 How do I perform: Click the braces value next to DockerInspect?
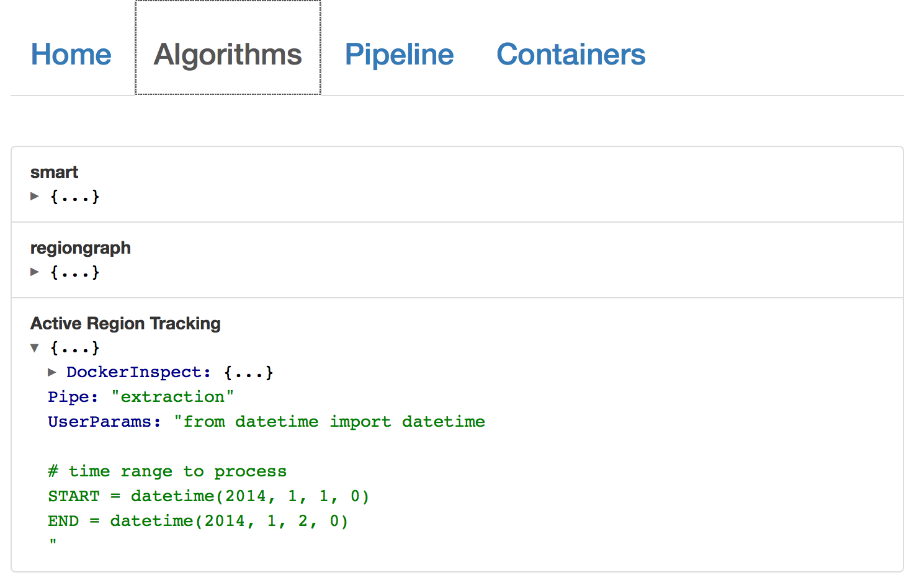click(248, 372)
